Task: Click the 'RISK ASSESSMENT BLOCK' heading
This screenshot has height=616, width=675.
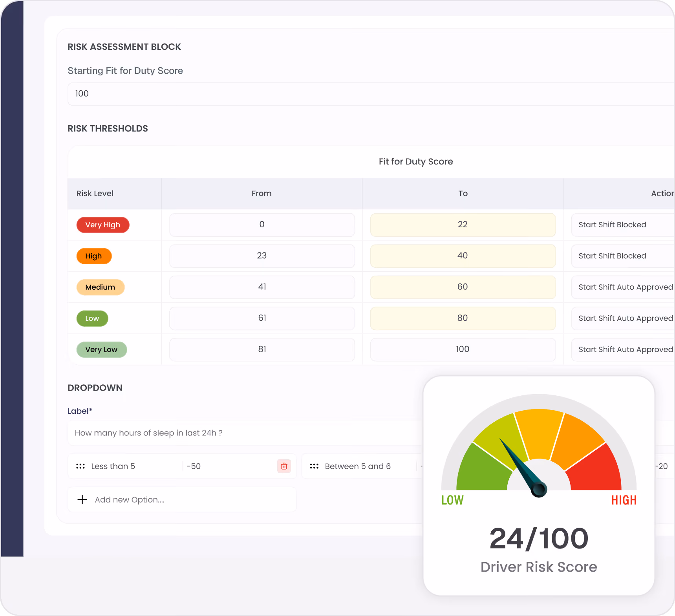Action: pos(124,47)
